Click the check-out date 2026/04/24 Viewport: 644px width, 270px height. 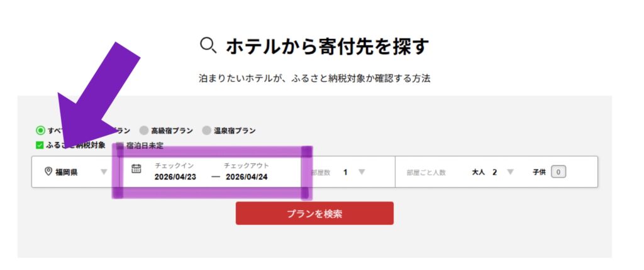(247, 177)
